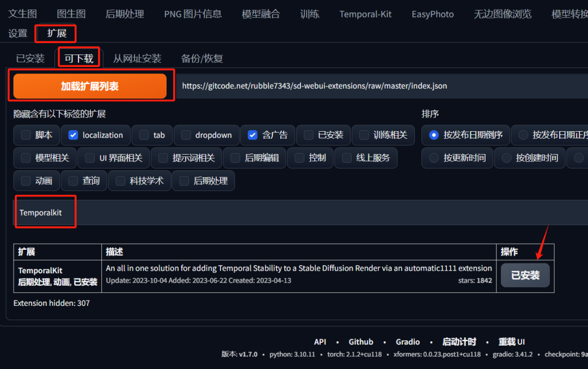Switch to the 已安装 sub-tab

tap(30, 58)
